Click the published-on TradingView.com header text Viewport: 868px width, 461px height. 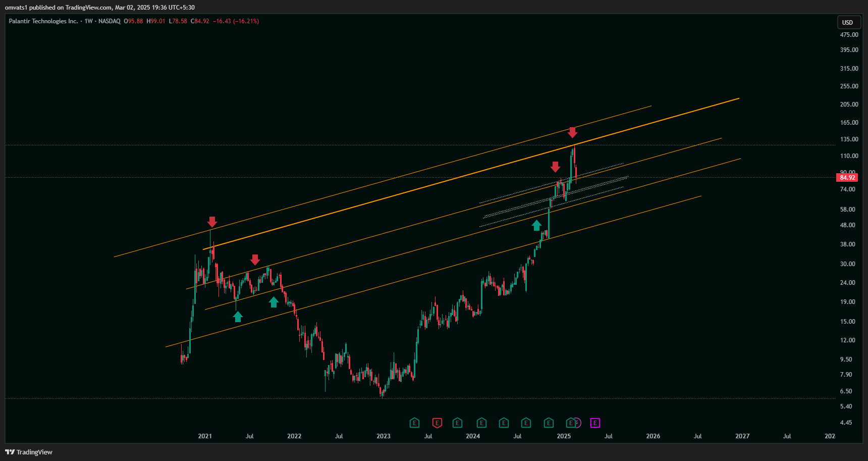(x=100, y=8)
